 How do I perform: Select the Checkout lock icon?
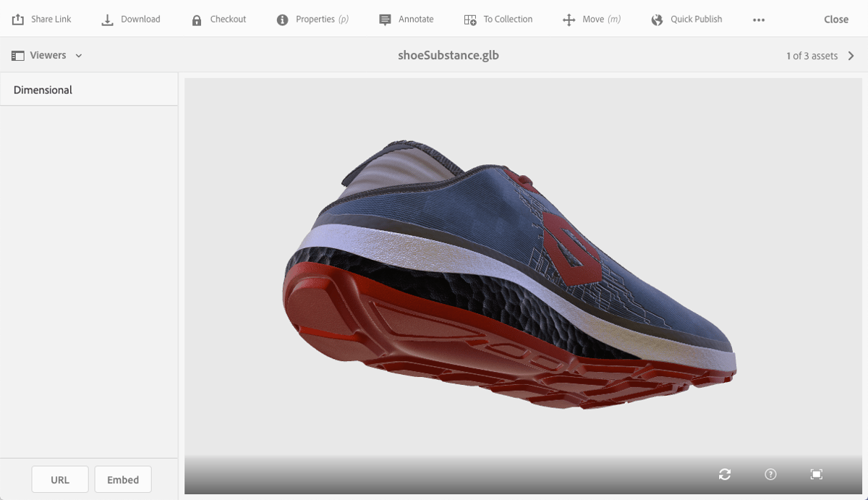[x=197, y=19]
